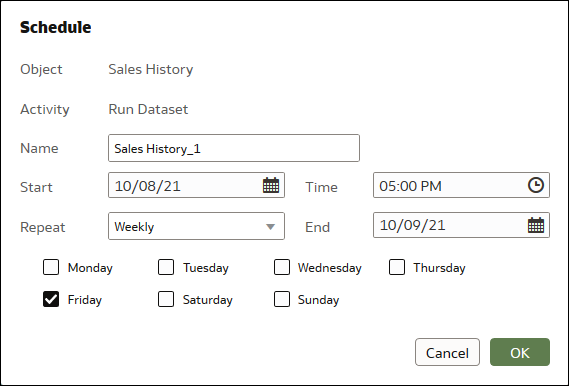The height and width of the screenshot is (386, 569).
Task: Click the OK button
Action: pyautogui.click(x=520, y=352)
